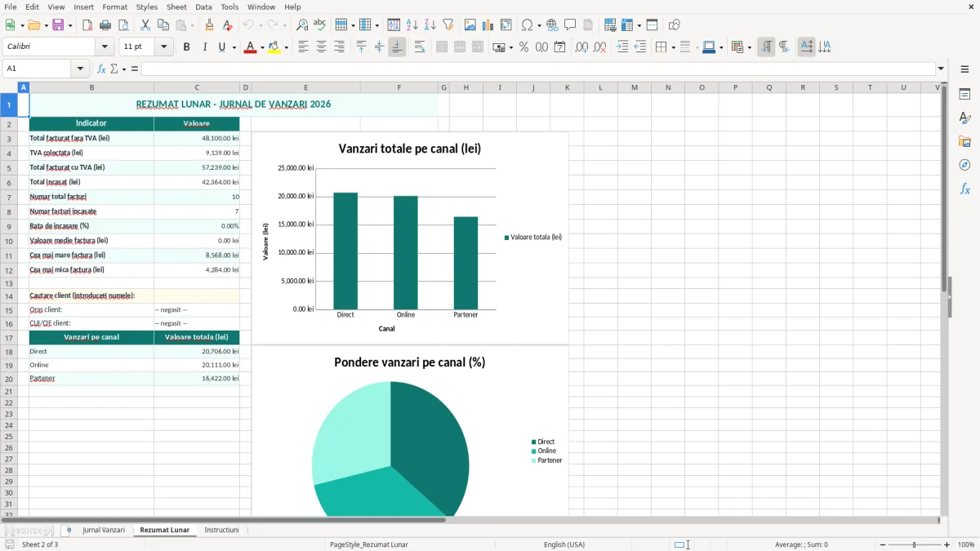
Task: Switch to Jurnal Vanzari sheet tab
Action: coord(104,530)
